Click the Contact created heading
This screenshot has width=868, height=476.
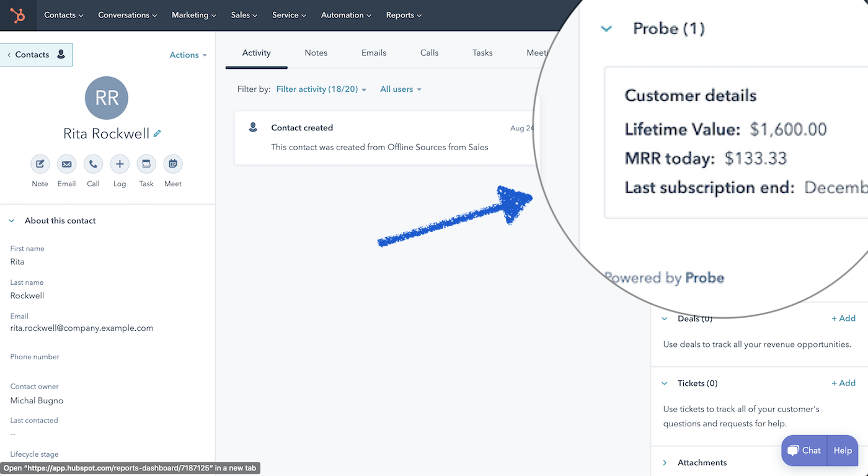click(x=302, y=128)
